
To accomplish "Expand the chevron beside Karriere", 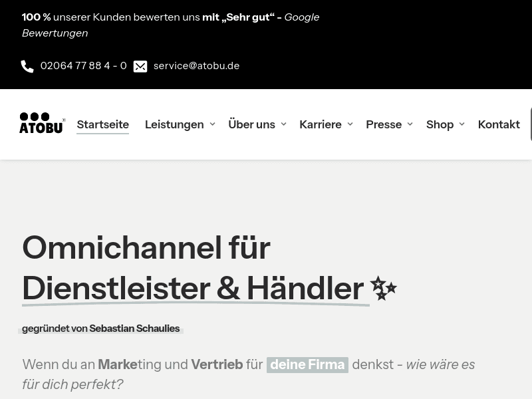I will (x=350, y=124).
